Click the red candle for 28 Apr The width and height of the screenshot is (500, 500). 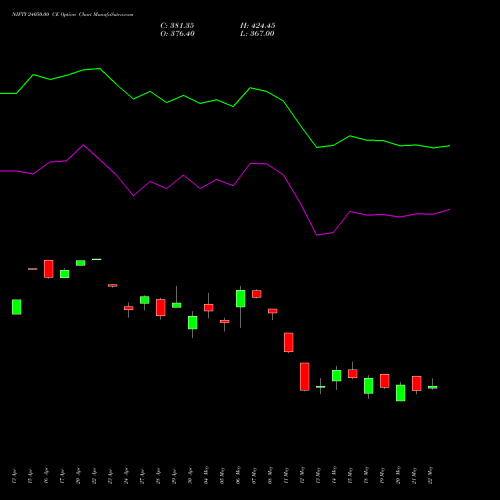(161, 307)
